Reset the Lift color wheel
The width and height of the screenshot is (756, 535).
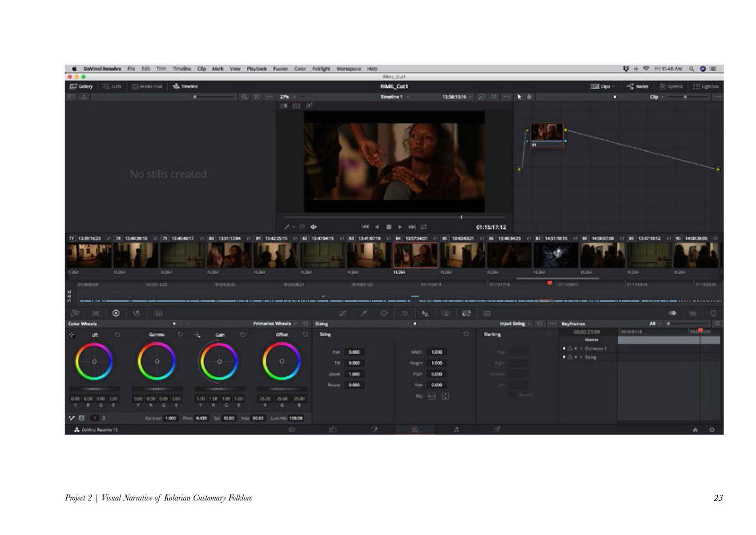(117, 334)
